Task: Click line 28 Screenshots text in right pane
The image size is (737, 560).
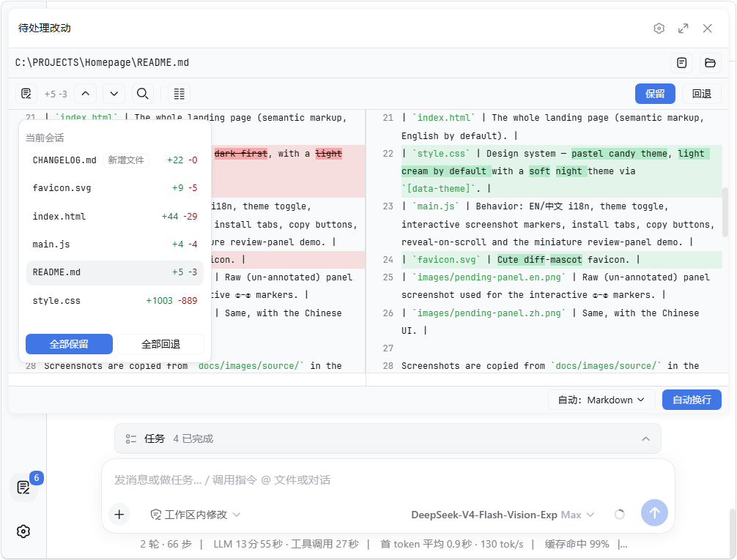Action: [550, 365]
